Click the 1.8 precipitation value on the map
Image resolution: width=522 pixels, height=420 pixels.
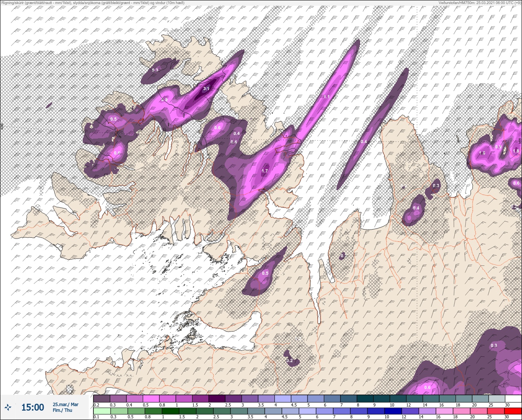pyautogui.click(x=516, y=151)
